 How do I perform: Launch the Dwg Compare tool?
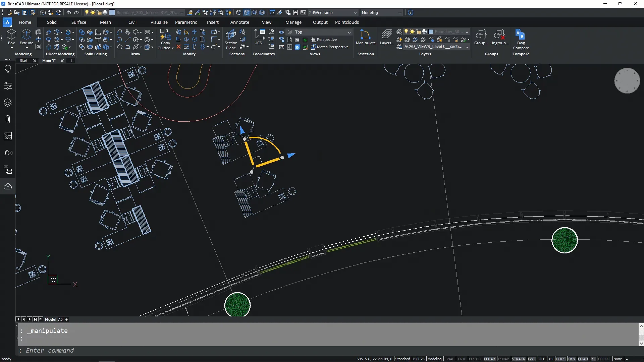[521, 39]
